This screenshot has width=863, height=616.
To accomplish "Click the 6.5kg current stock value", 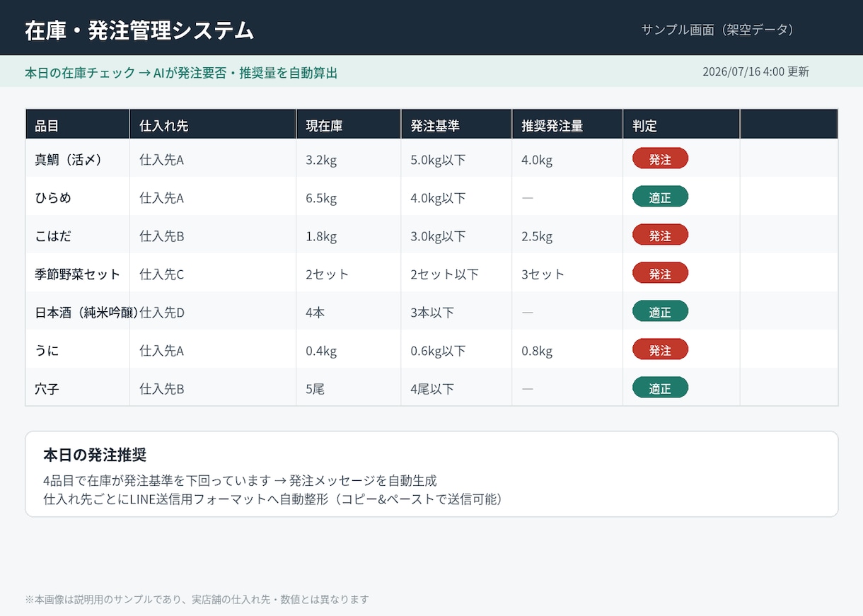I will [321, 198].
